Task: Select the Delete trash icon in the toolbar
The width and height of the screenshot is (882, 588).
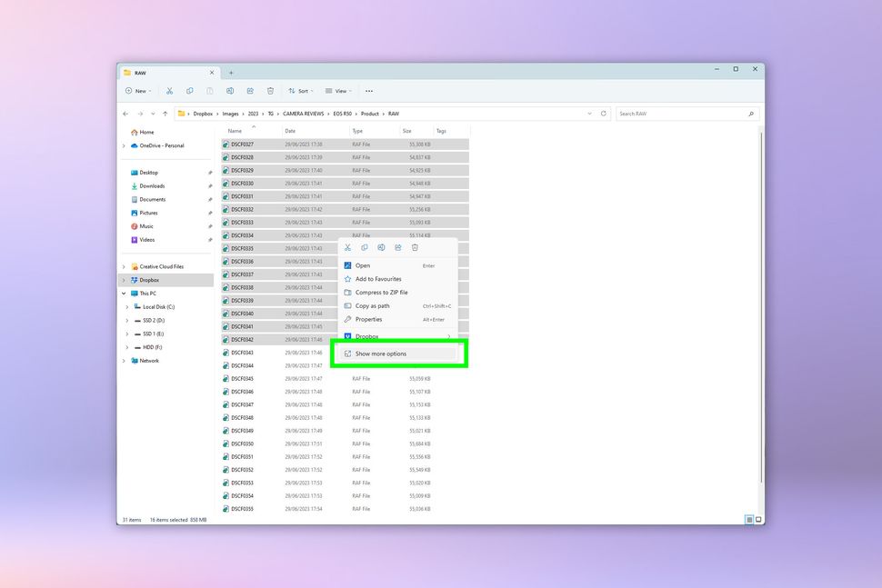Action: pos(270,91)
